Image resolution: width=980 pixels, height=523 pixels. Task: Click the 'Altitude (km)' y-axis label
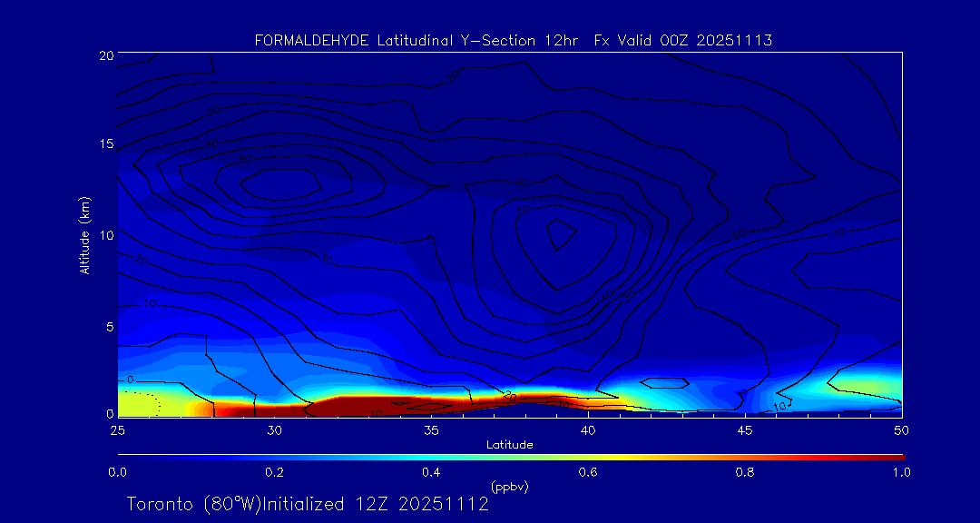(x=84, y=235)
